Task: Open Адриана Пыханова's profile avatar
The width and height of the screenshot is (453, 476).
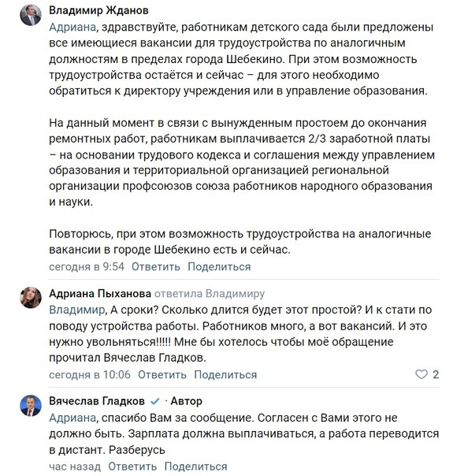Action: (31, 298)
